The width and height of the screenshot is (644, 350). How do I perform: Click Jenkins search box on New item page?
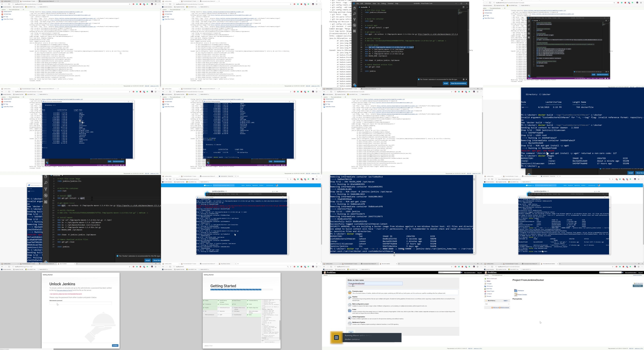[x=450, y=273]
